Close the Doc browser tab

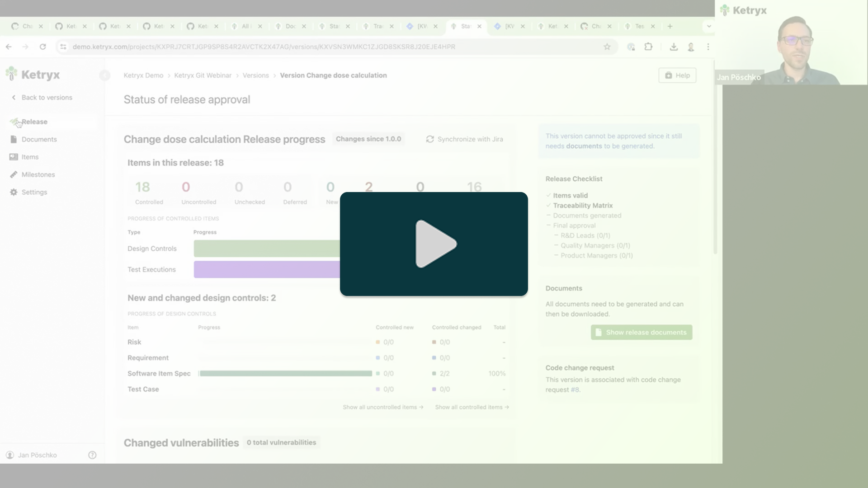click(x=304, y=26)
